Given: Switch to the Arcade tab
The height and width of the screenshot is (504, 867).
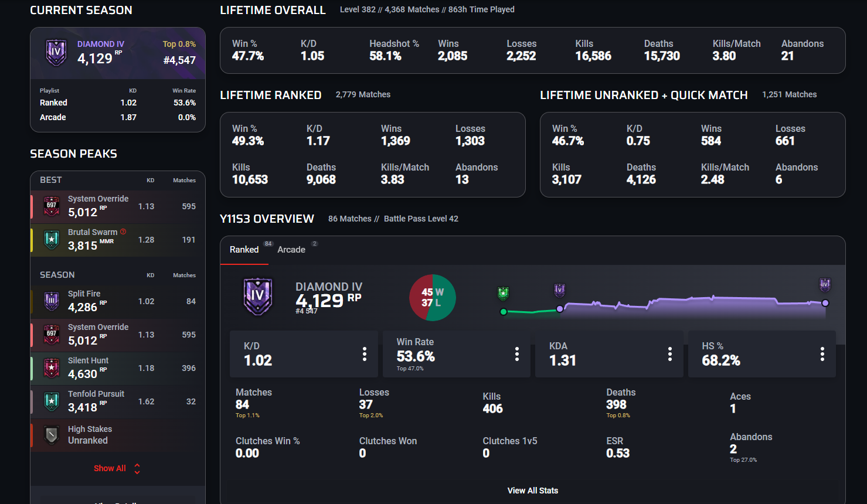Looking at the screenshot, I should coord(291,250).
